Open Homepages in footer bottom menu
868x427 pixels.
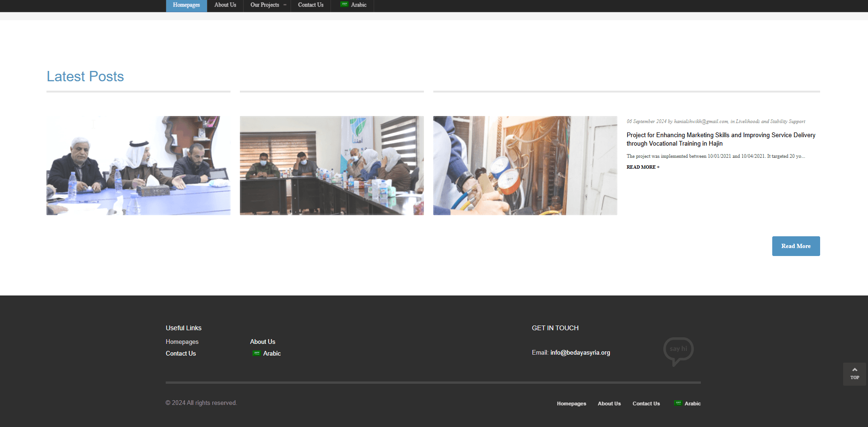click(571, 404)
